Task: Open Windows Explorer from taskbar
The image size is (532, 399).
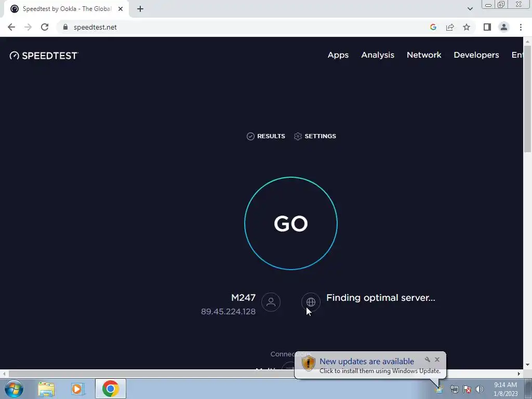Action: click(x=46, y=389)
